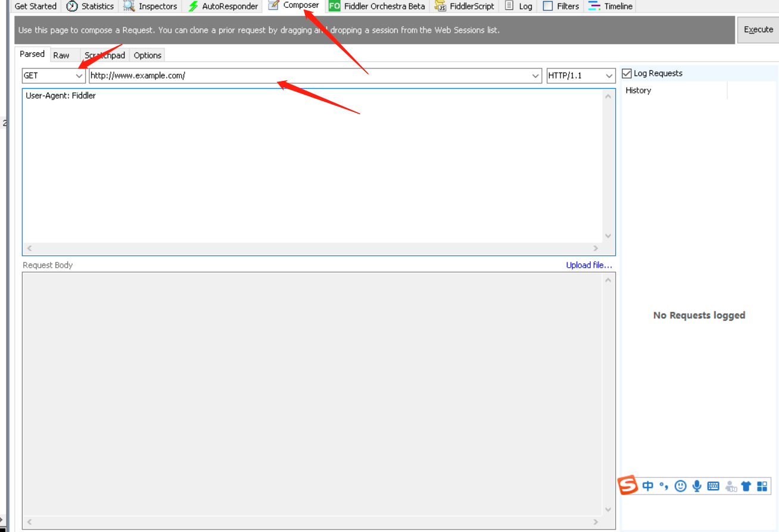Image resolution: width=779 pixels, height=532 pixels.
Task: Click the 'User-Agent: Fiddler' header line
Action: pyautogui.click(x=61, y=95)
